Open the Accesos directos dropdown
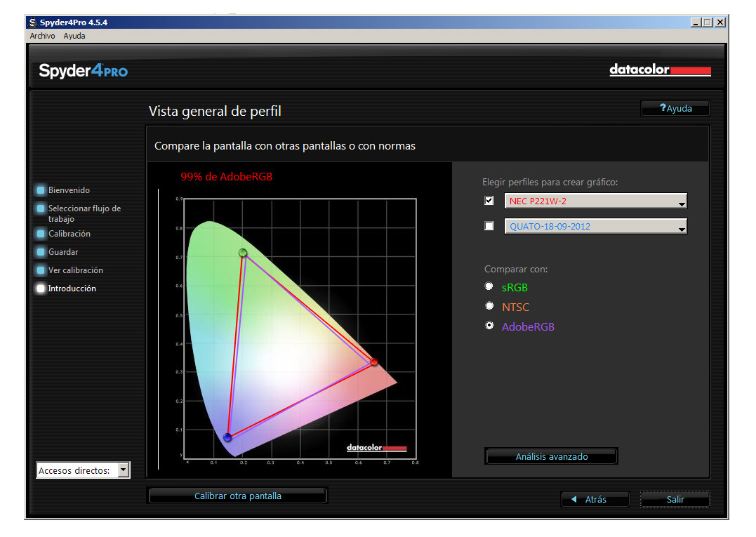756x537 pixels. click(124, 470)
